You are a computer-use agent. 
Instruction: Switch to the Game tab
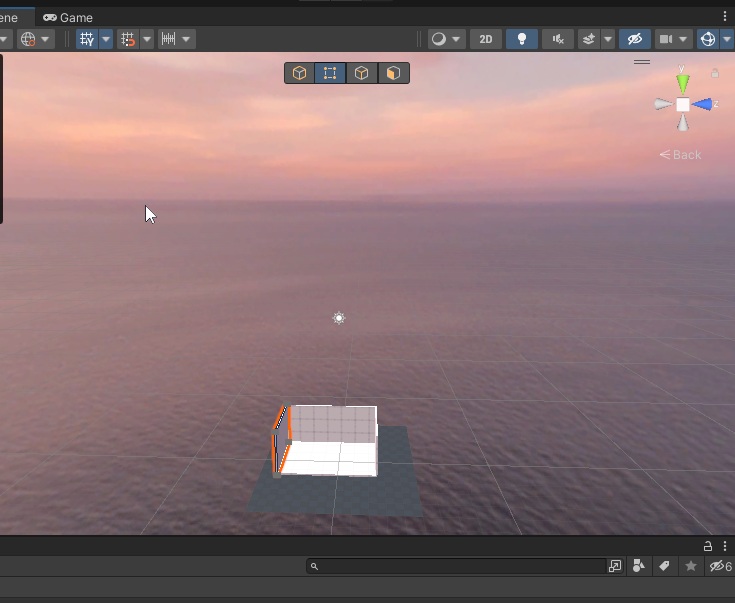pos(68,17)
